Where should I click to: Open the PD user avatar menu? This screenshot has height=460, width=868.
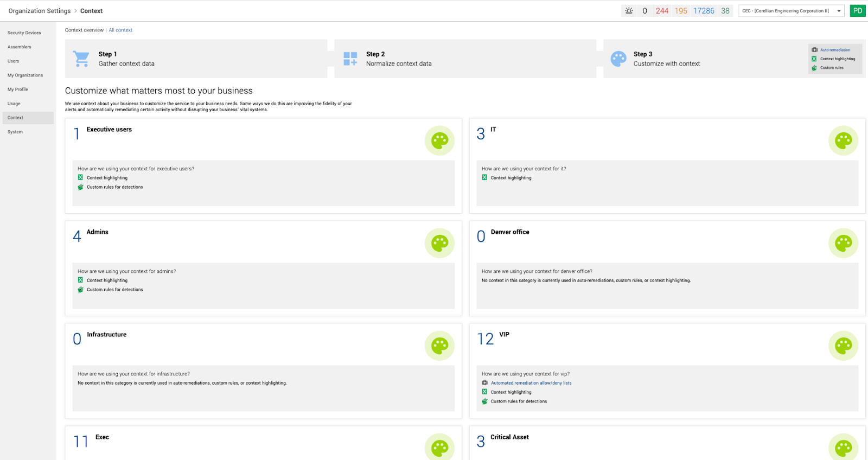pyautogui.click(x=858, y=10)
